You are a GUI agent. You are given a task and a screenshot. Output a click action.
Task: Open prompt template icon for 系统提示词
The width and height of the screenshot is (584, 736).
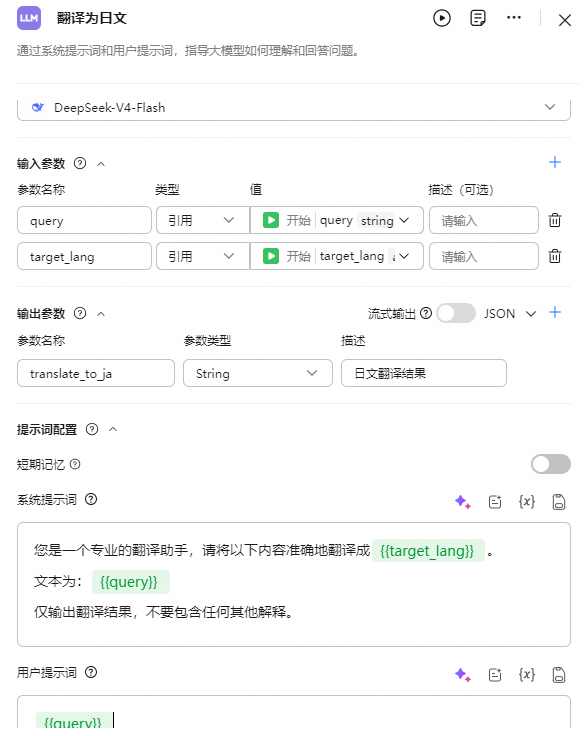[x=495, y=502]
